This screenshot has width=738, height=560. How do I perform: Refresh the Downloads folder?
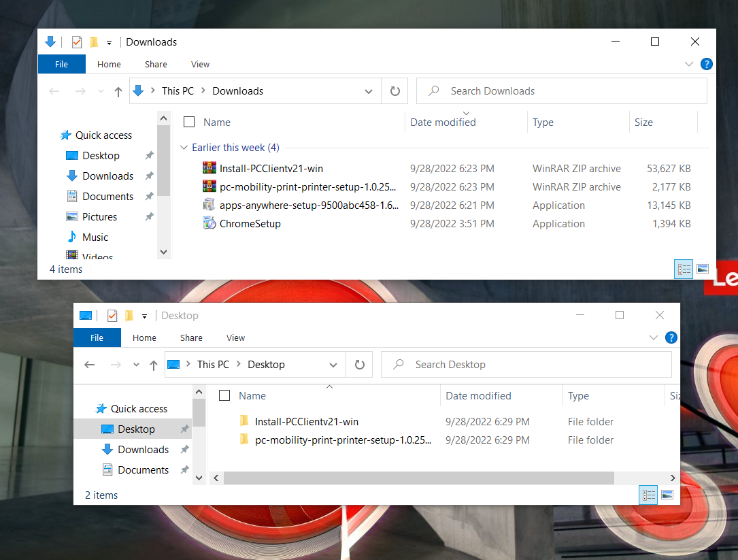(395, 91)
